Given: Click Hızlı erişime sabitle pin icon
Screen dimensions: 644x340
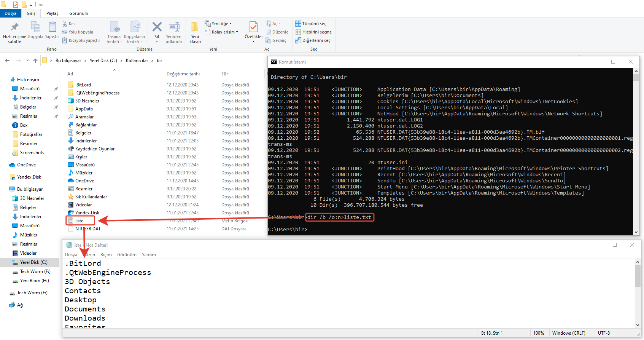Looking at the screenshot, I should click(x=14, y=28).
